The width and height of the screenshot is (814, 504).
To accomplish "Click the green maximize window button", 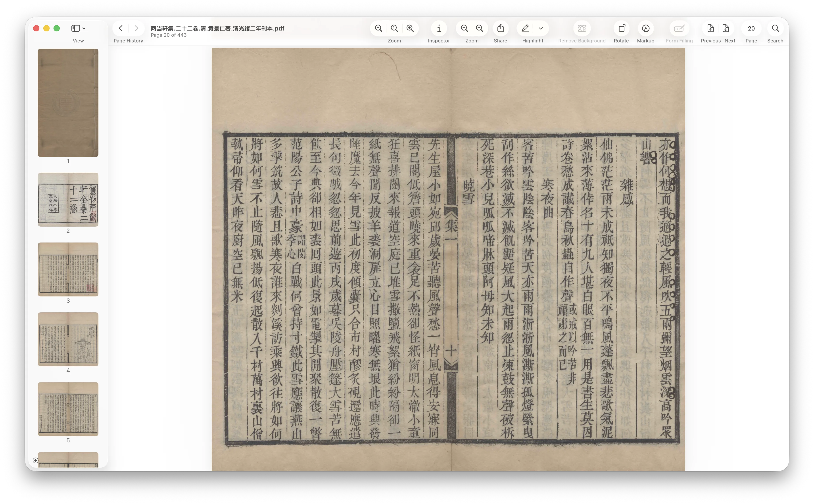I will click(57, 28).
